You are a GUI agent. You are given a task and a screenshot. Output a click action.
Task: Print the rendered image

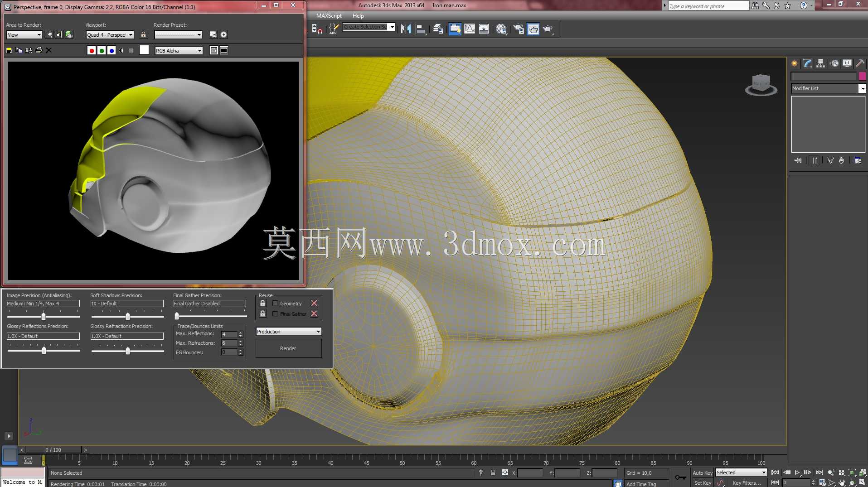(x=39, y=50)
